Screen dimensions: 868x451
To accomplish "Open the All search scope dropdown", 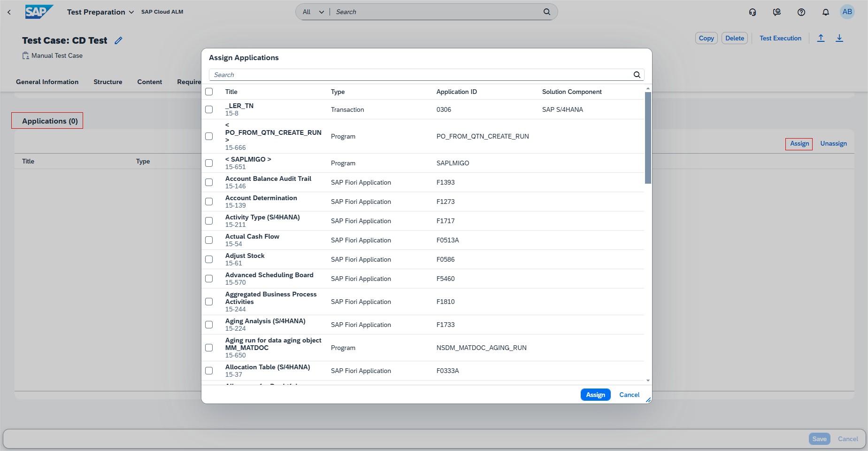I will [x=313, y=12].
